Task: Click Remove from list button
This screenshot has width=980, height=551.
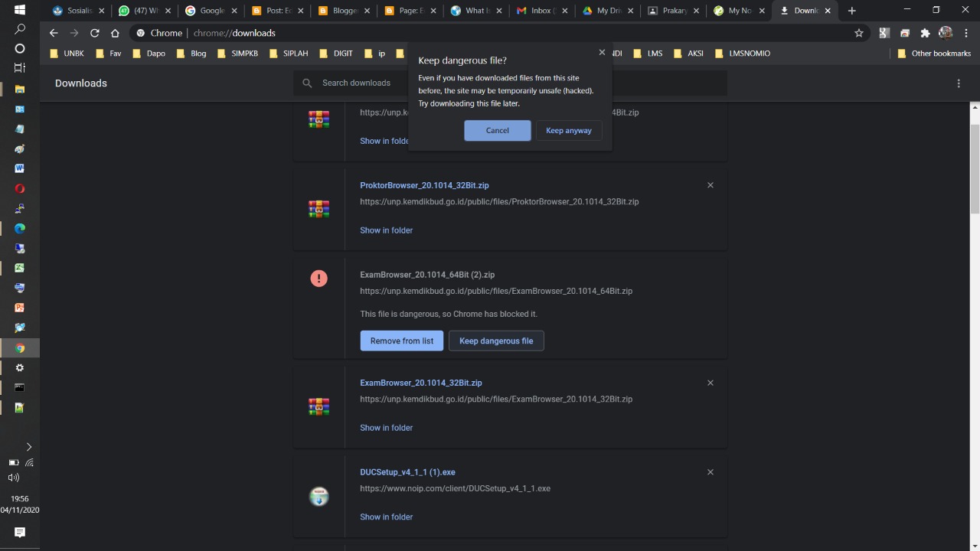Action: coord(402,341)
